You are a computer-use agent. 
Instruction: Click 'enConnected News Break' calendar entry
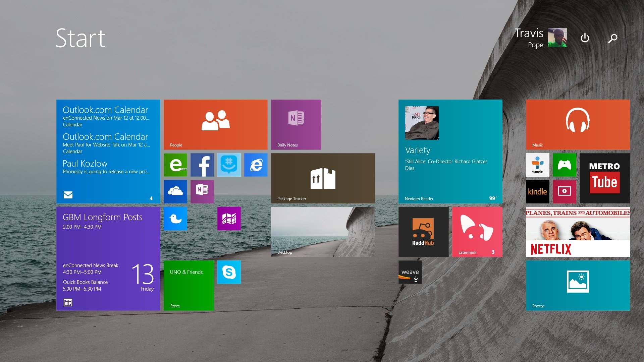pos(91,268)
